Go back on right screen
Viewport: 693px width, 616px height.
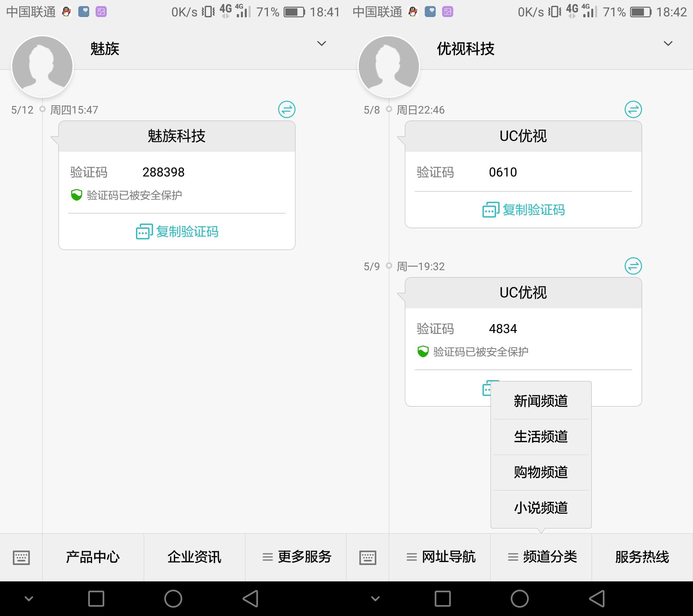click(x=597, y=599)
